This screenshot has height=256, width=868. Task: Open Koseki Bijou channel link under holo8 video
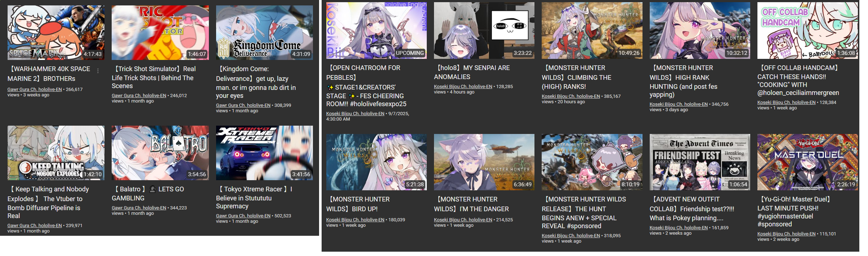[463, 87]
